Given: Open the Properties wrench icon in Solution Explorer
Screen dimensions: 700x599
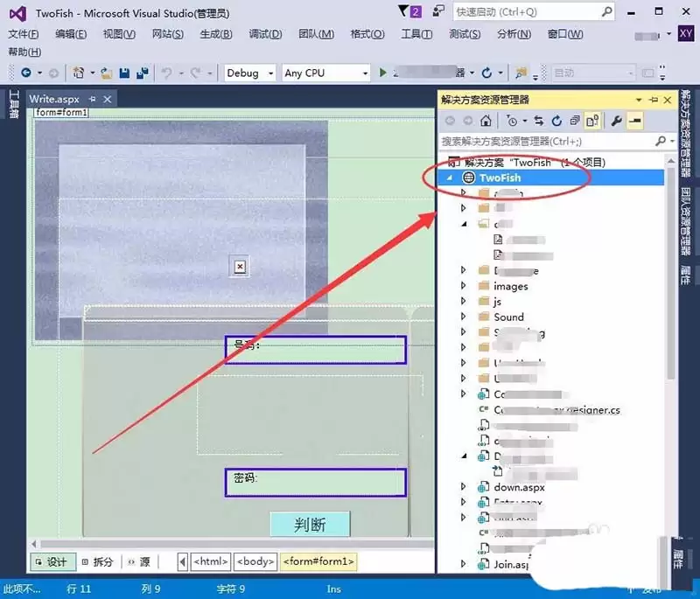Looking at the screenshot, I should (616, 121).
